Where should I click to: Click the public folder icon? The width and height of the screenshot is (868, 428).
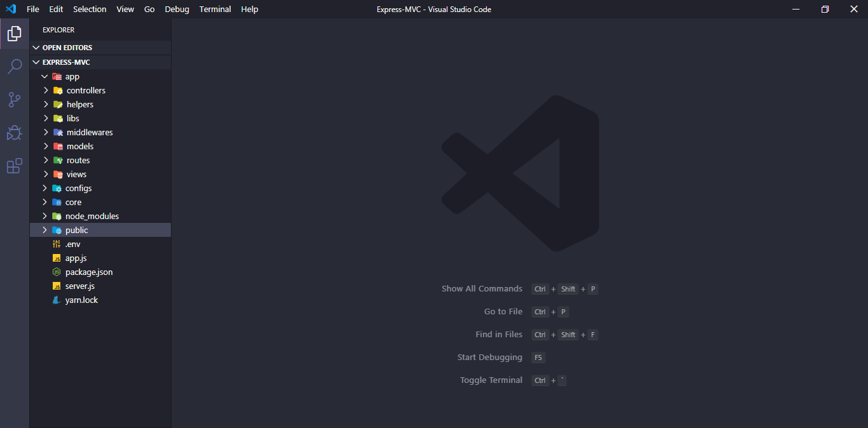pyautogui.click(x=57, y=230)
